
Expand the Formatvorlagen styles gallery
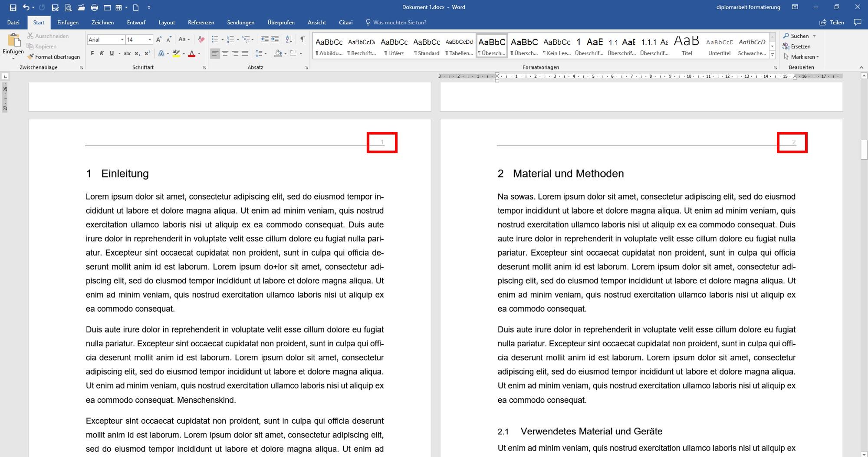773,55
